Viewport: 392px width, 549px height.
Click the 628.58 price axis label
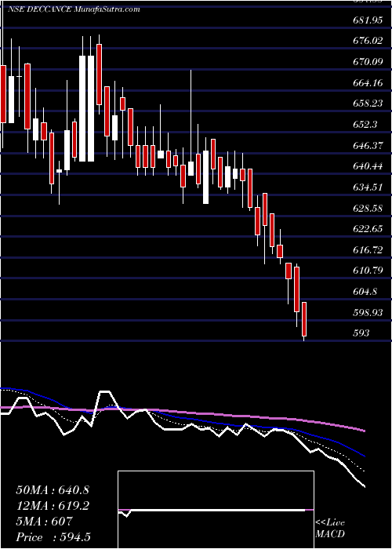click(x=368, y=209)
